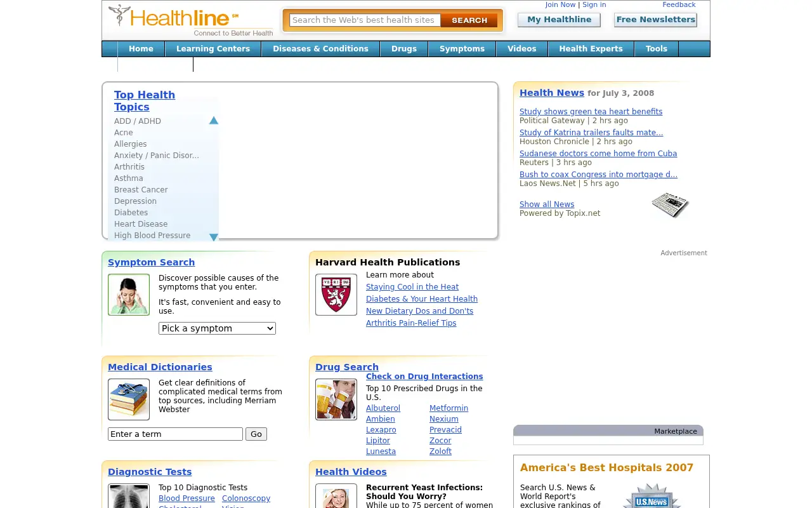The width and height of the screenshot is (812, 508).
Task: Click the Drug Search pill bottle image
Action: pyautogui.click(x=336, y=399)
